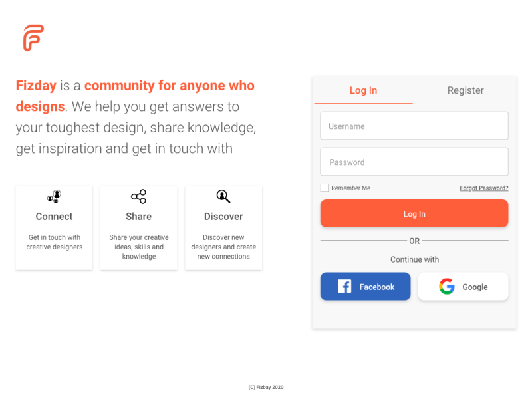532x399 pixels.
Task: Enable the Remember Me checkbox
Action: pos(325,188)
